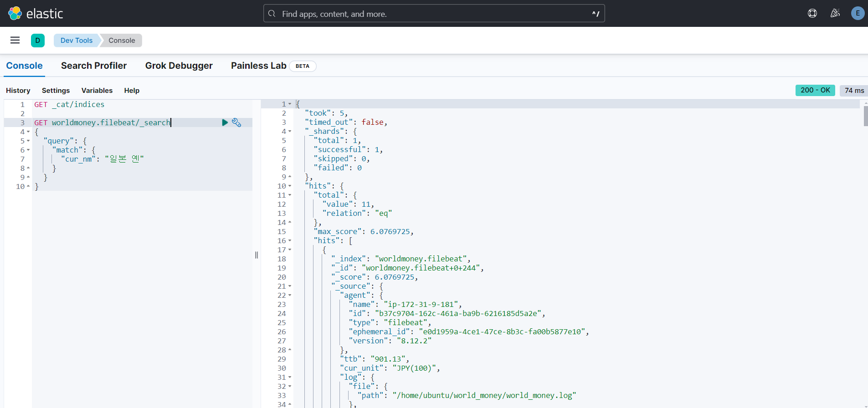Open console Help

click(132, 90)
